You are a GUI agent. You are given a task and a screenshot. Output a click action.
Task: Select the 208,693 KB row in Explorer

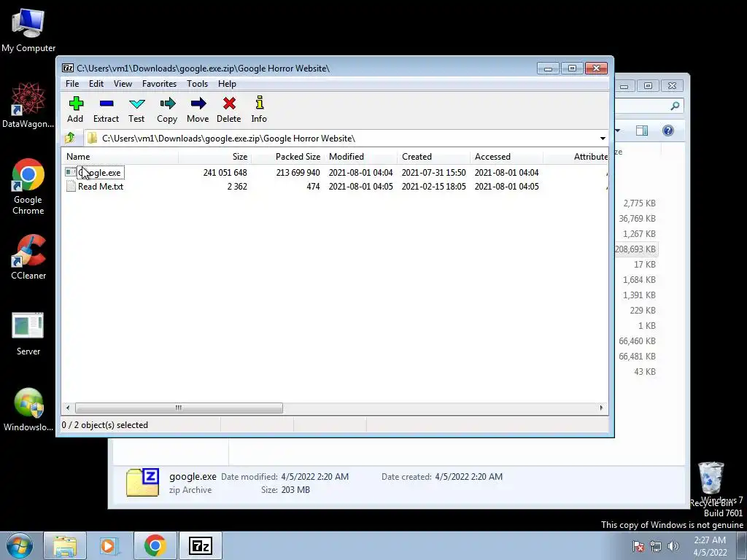point(635,249)
